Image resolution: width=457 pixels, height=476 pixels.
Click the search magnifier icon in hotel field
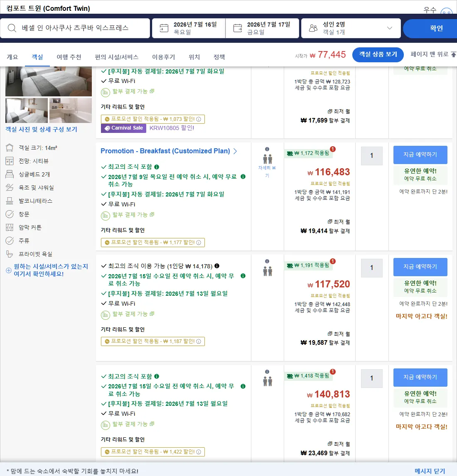click(x=12, y=28)
